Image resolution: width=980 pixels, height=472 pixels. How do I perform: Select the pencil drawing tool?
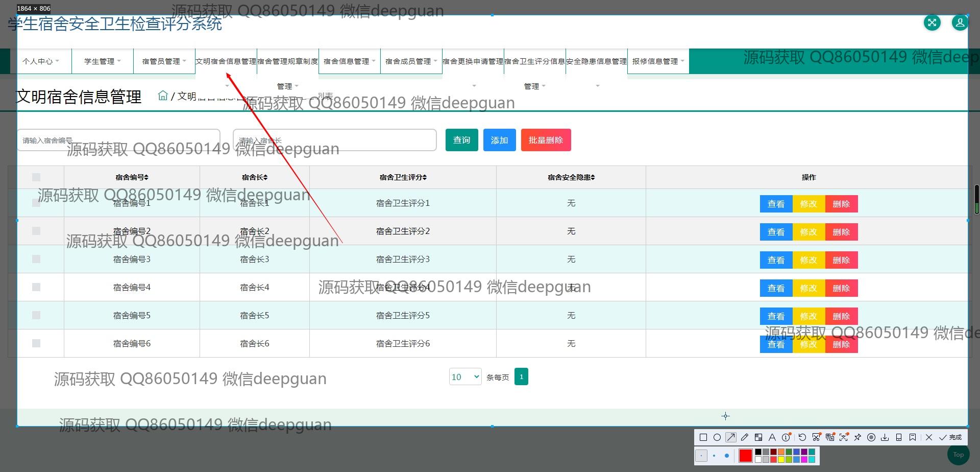click(744, 437)
